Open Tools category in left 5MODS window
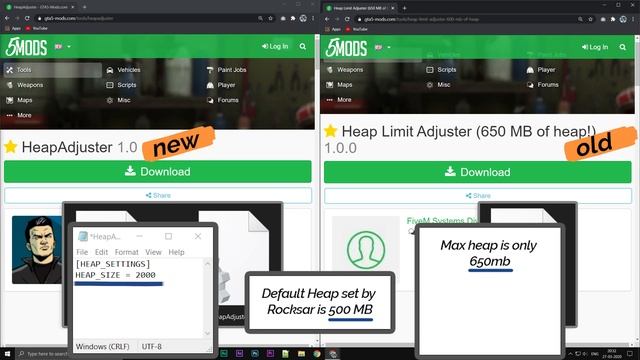640x360 pixels. click(x=53, y=70)
